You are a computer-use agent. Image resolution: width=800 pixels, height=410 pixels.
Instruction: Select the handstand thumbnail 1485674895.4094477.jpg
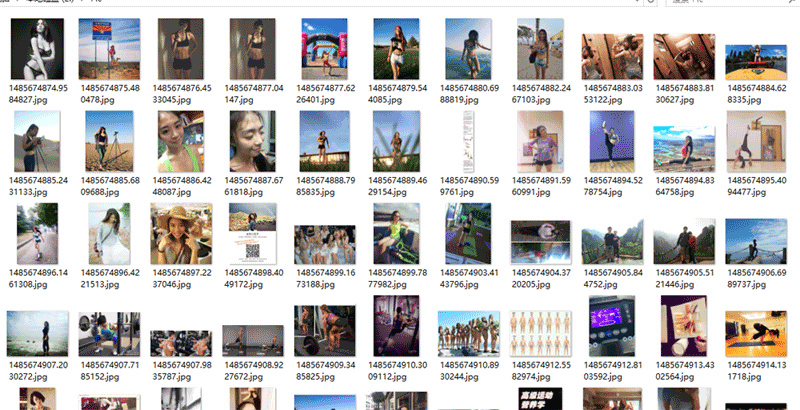(x=756, y=141)
